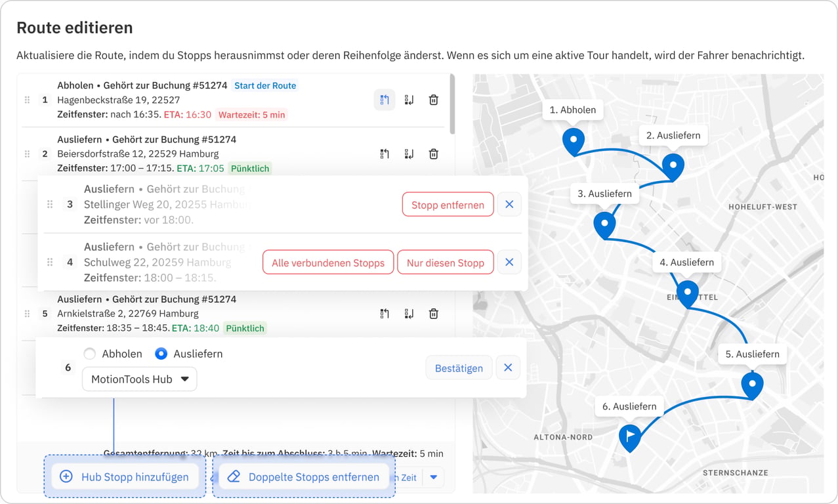Click the stop list scrollbar

(451, 104)
